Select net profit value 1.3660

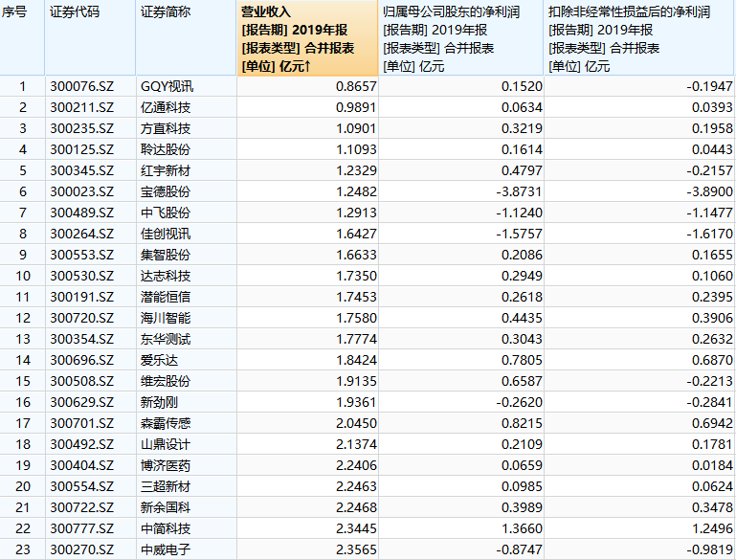[522, 529]
